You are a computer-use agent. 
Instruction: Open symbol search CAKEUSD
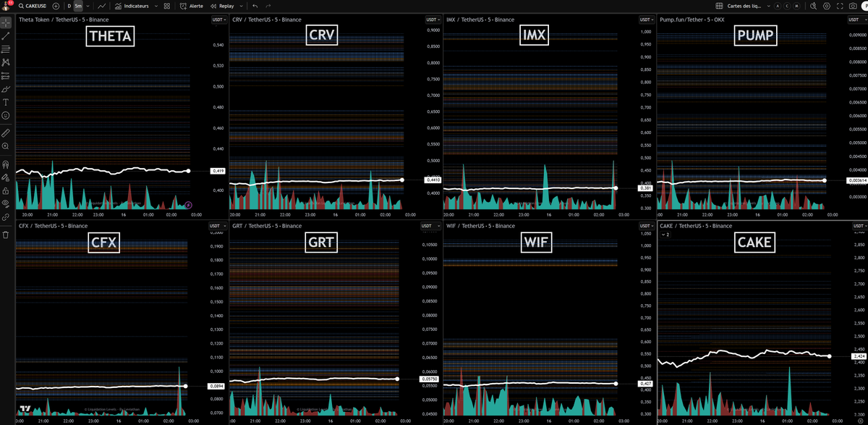tap(32, 6)
